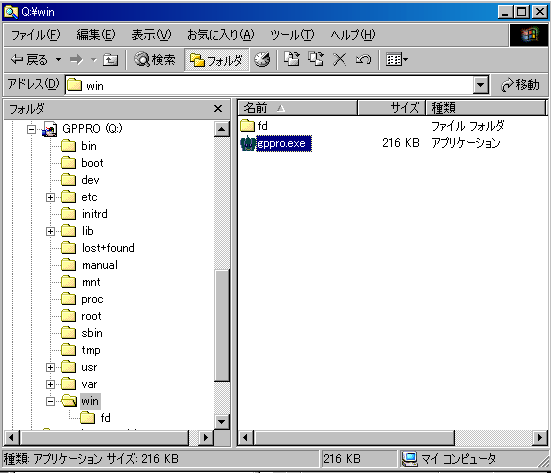Click the Copy To folder icon
Image resolution: width=551 pixels, height=473 pixels.
[316, 59]
